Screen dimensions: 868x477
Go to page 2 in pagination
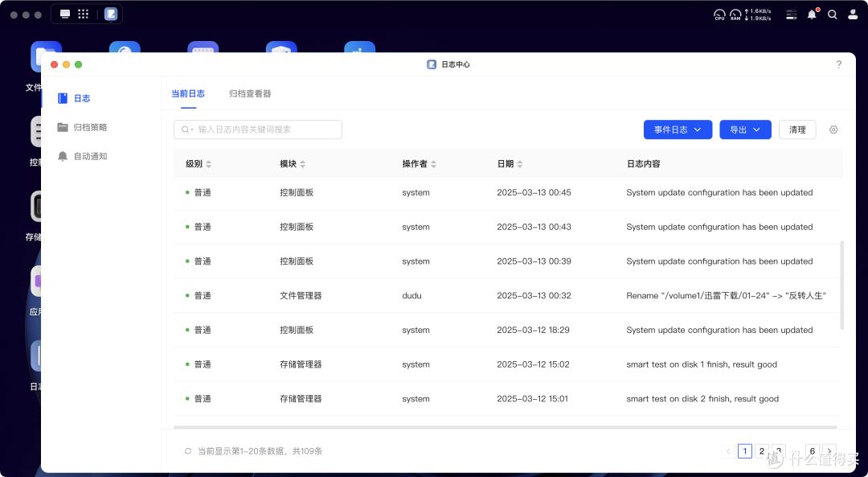click(x=762, y=451)
